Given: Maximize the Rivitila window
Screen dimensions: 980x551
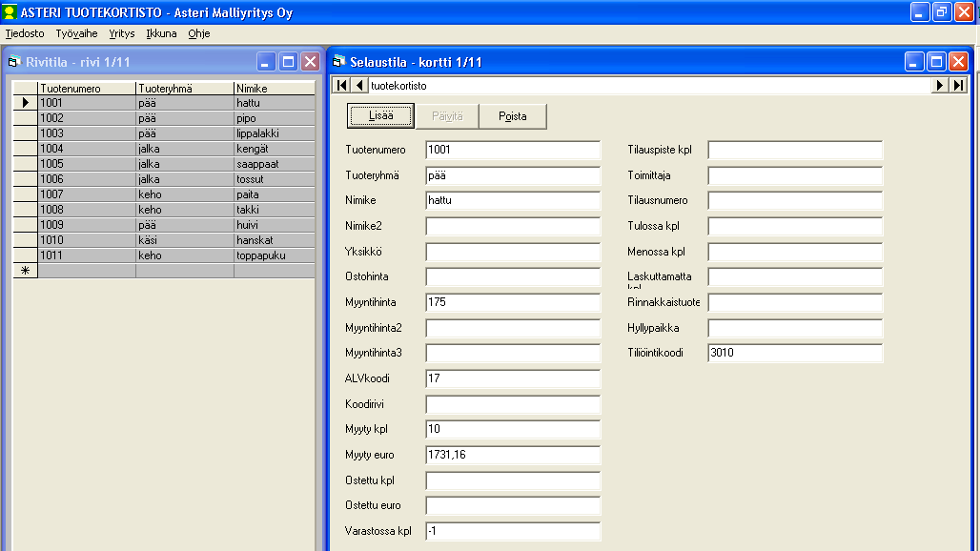Looking at the screenshot, I should click(288, 62).
